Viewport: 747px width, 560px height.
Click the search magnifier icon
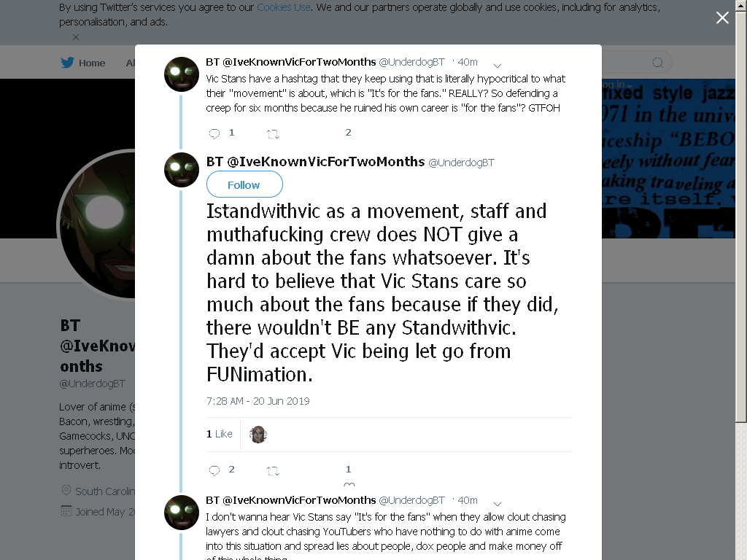pyautogui.click(x=657, y=63)
